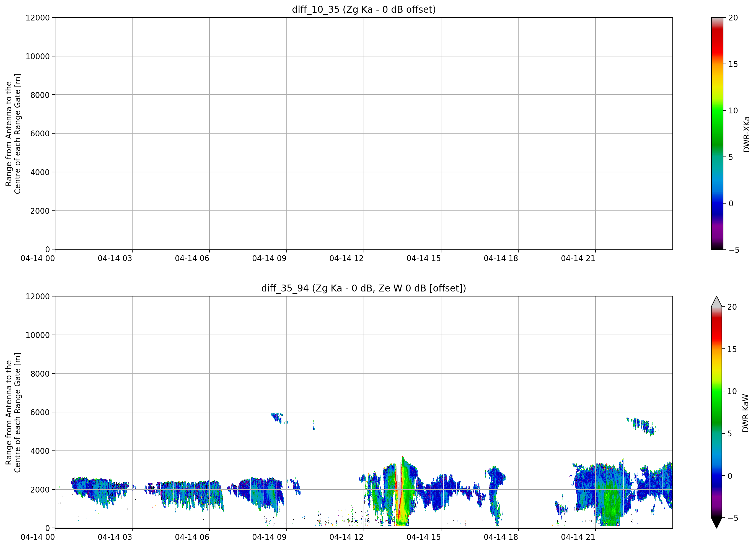Click the 6000 y-tick of the bottom plot

point(40,412)
